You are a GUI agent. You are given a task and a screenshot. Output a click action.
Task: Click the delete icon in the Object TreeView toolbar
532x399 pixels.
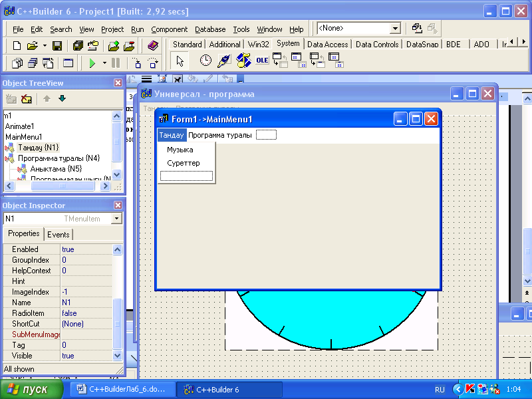click(27, 99)
